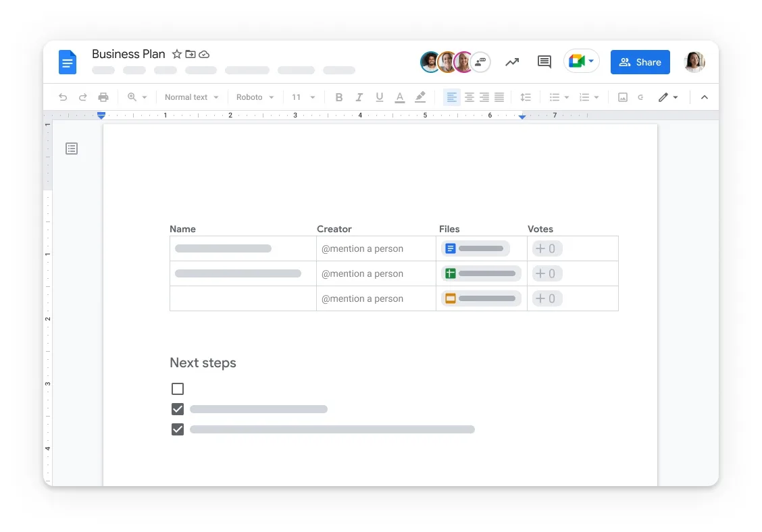
Task: Rename the Business Plan title
Action: tap(128, 54)
